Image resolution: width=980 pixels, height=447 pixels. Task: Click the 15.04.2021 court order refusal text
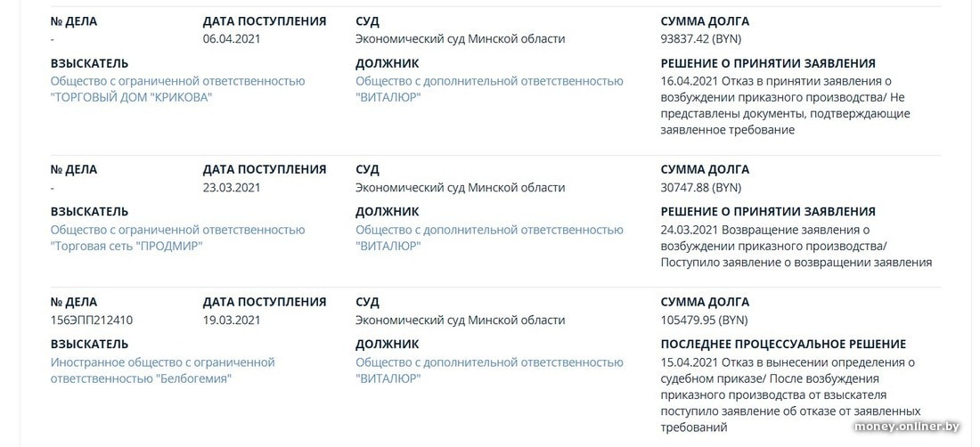(788, 394)
